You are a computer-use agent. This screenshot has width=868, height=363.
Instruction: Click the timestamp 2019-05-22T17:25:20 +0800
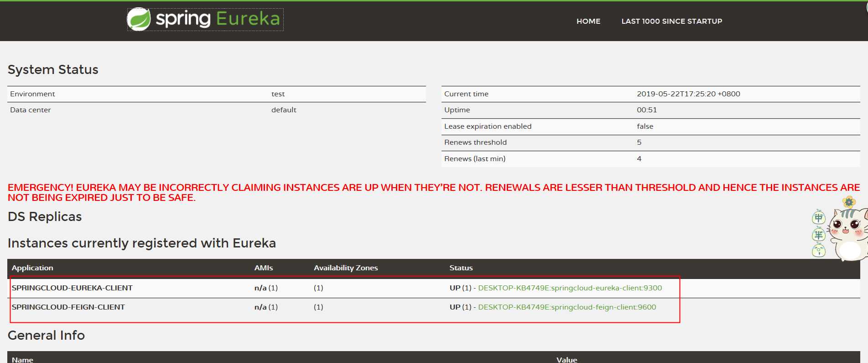pos(688,94)
